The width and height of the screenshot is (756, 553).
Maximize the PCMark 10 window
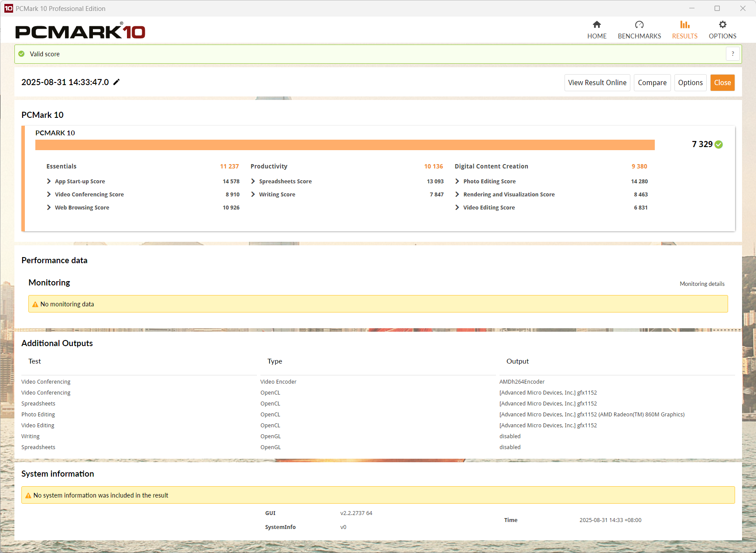(717, 8)
